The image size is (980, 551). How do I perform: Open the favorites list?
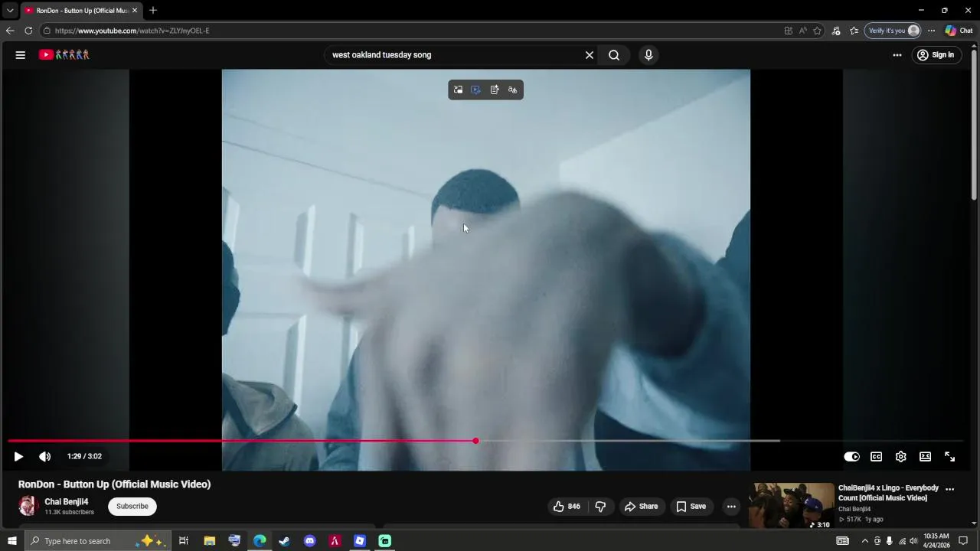point(854,31)
